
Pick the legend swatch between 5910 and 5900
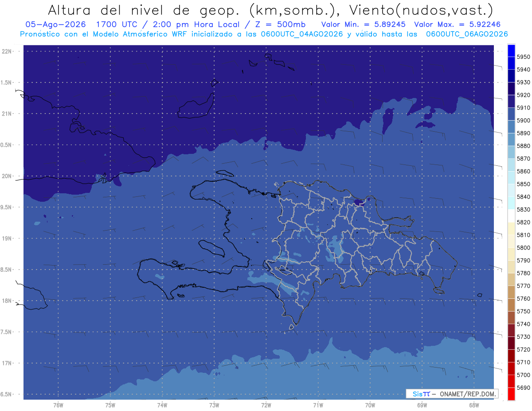tap(511, 114)
